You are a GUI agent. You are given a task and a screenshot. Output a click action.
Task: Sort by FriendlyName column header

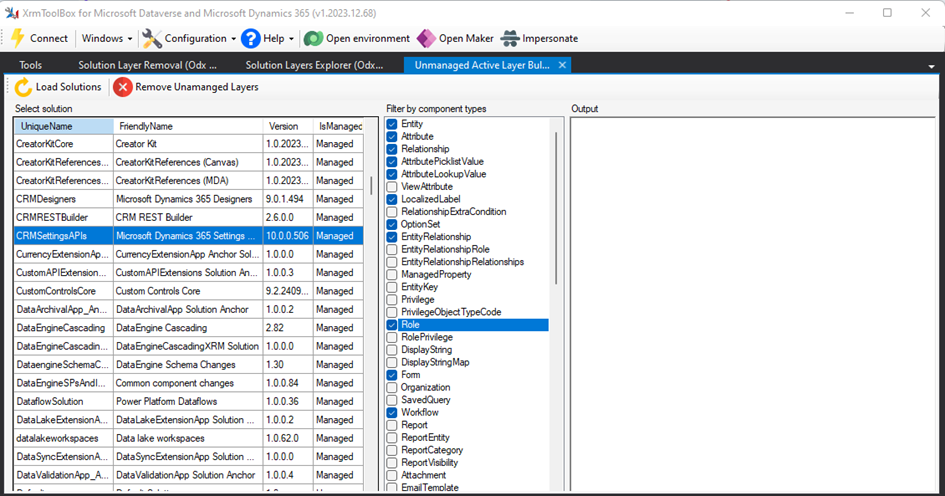click(188, 126)
